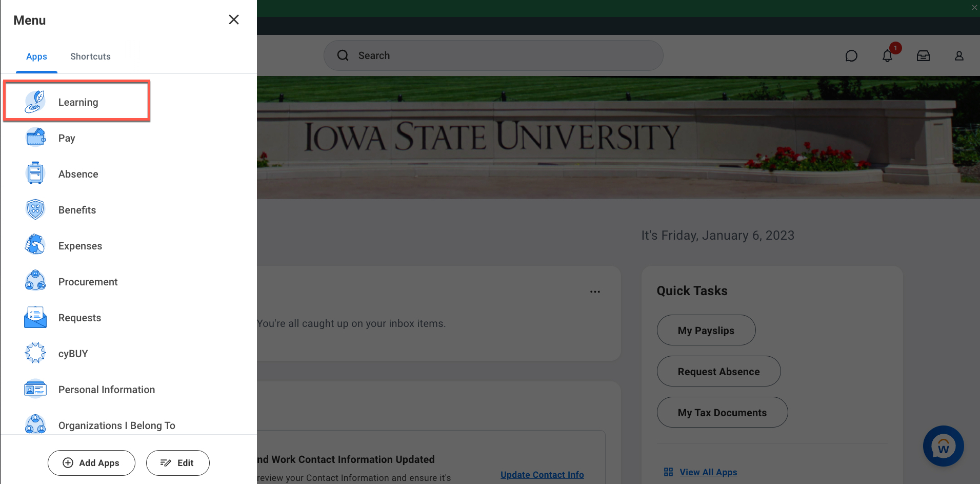Open My Tax Documents quick task

(722, 412)
